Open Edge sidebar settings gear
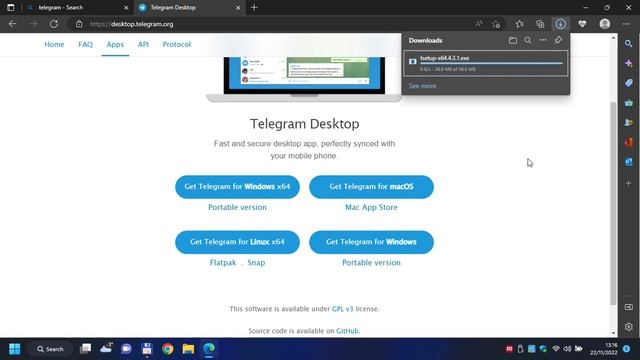The height and width of the screenshot is (360, 640). click(629, 327)
